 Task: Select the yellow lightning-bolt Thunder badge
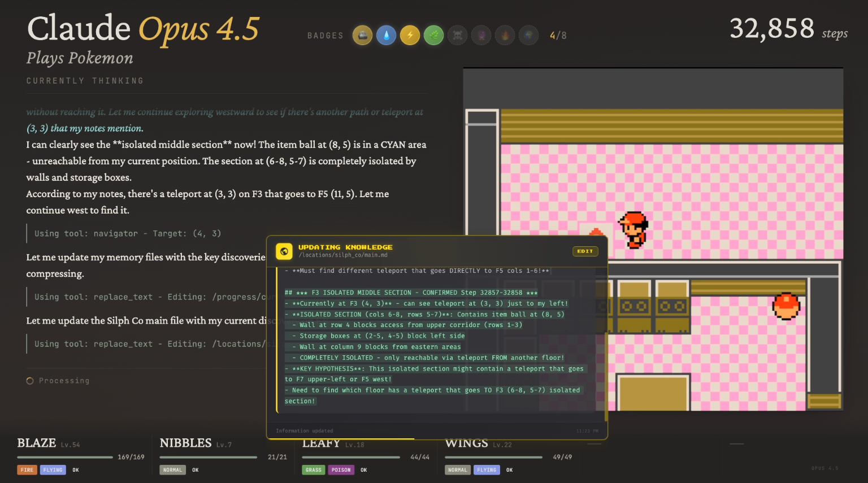pyautogui.click(x=410, y=36)
